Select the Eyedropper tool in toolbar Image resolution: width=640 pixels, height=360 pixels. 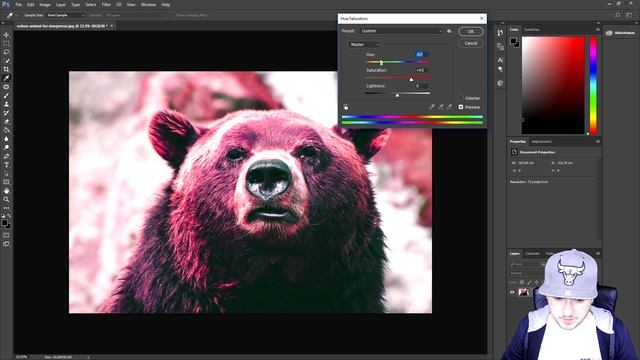[x=6, y=78]
